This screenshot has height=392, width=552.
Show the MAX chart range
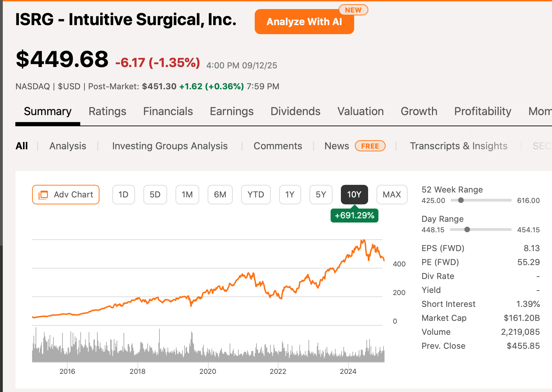pos(391,195)
